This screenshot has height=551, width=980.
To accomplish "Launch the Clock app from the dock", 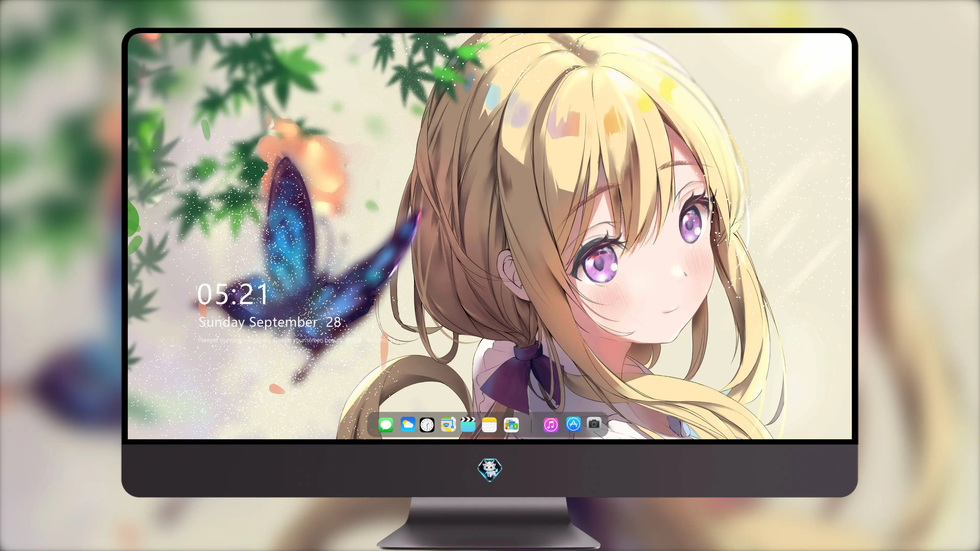I will coord(427,425).
